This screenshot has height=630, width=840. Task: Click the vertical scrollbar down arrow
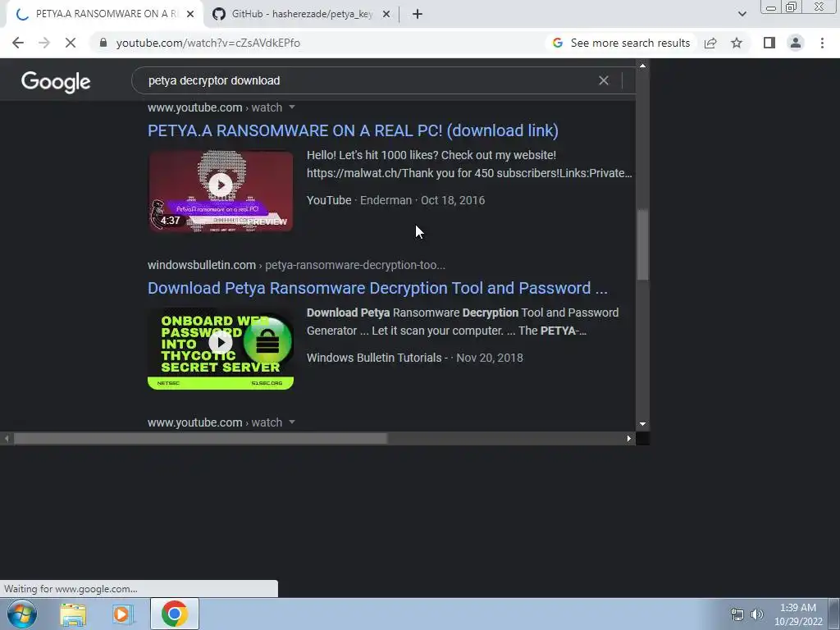click(642, 424)
